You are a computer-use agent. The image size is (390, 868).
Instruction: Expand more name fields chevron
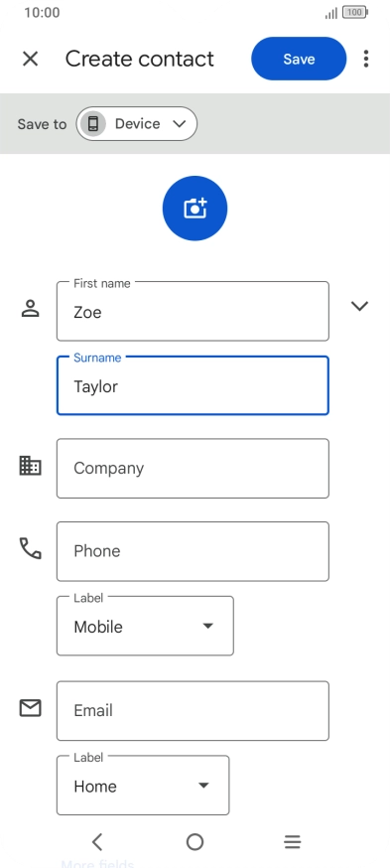pos(359,306)
